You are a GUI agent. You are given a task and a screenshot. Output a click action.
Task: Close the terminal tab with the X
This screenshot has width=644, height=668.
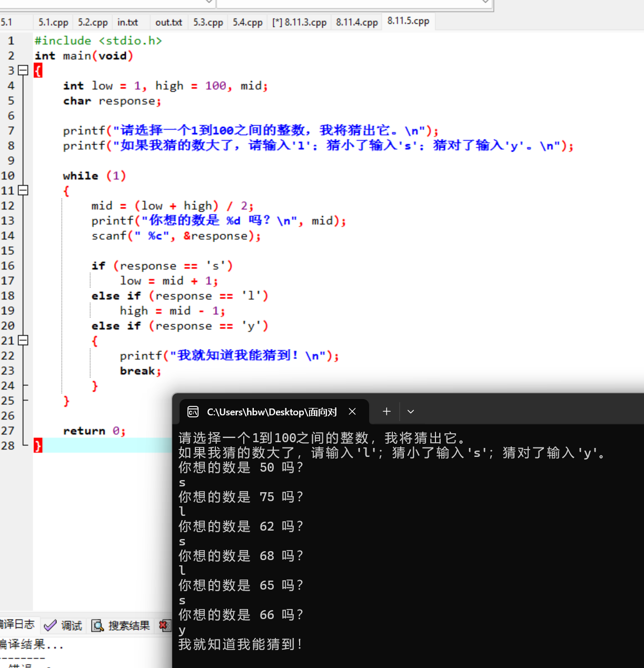point(352,412)
